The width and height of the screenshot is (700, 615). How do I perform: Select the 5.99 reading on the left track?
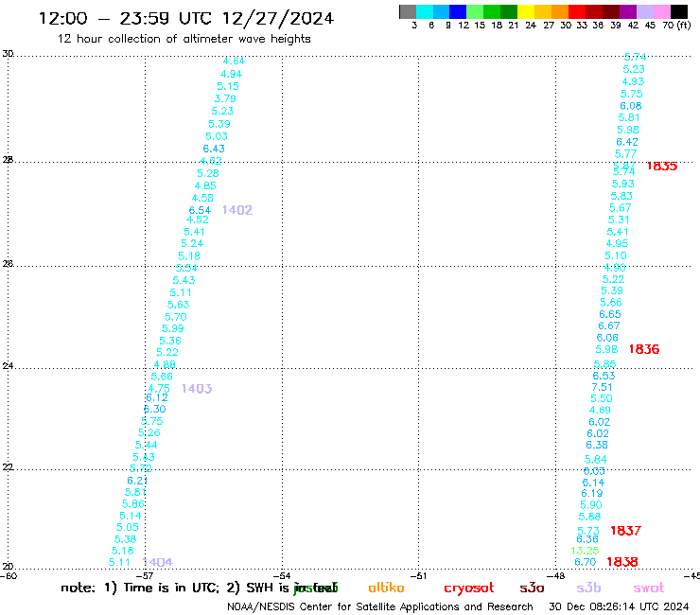[x=173, y=328]
